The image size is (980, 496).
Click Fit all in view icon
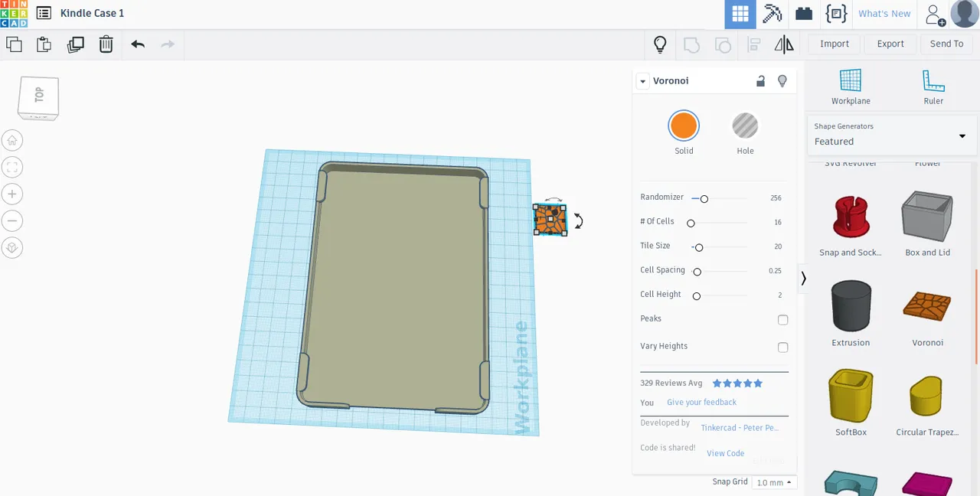coord(11,167)
